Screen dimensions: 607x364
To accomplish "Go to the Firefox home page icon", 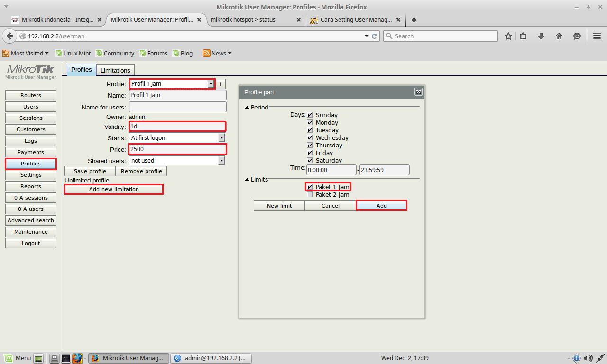I will 559,36.
